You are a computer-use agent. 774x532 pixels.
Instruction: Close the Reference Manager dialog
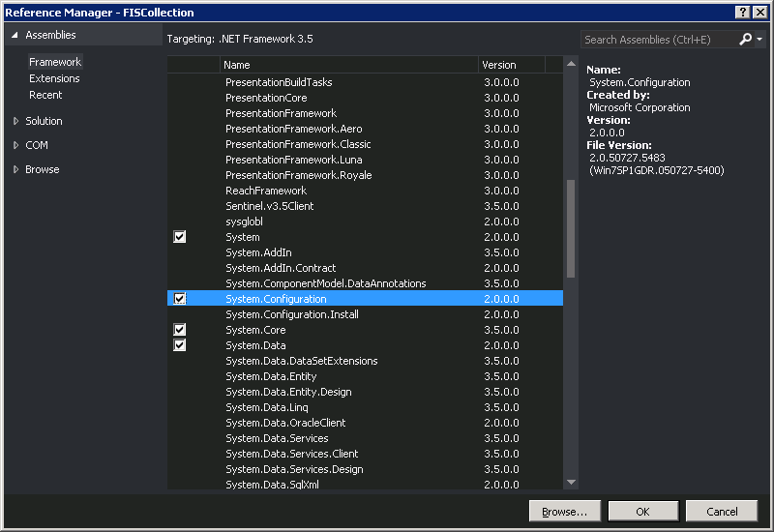click(760, 13)
